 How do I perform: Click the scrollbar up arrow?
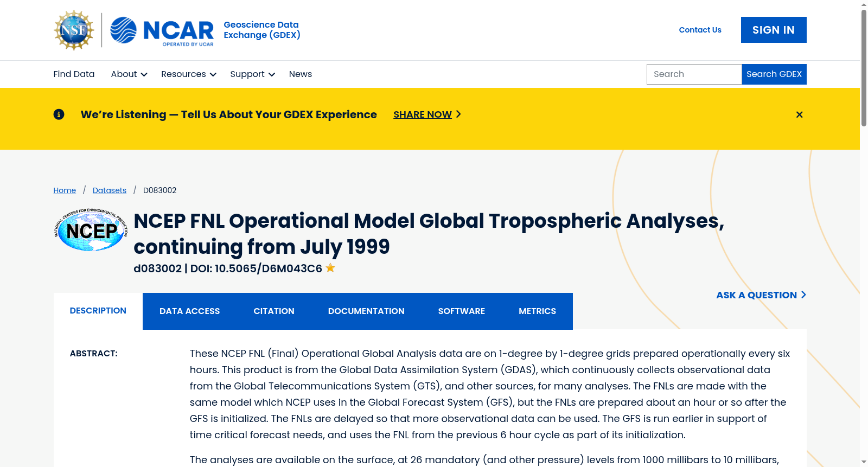click(864, 4)
